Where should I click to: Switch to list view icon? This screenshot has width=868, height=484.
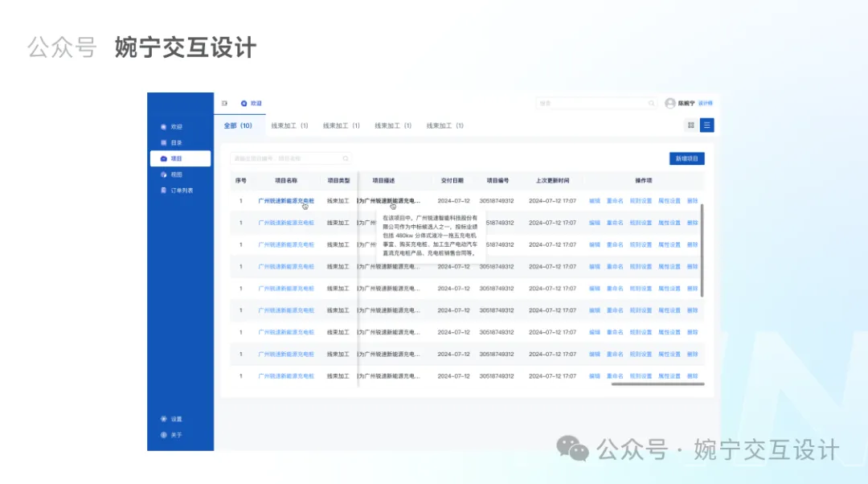point(707,125)
